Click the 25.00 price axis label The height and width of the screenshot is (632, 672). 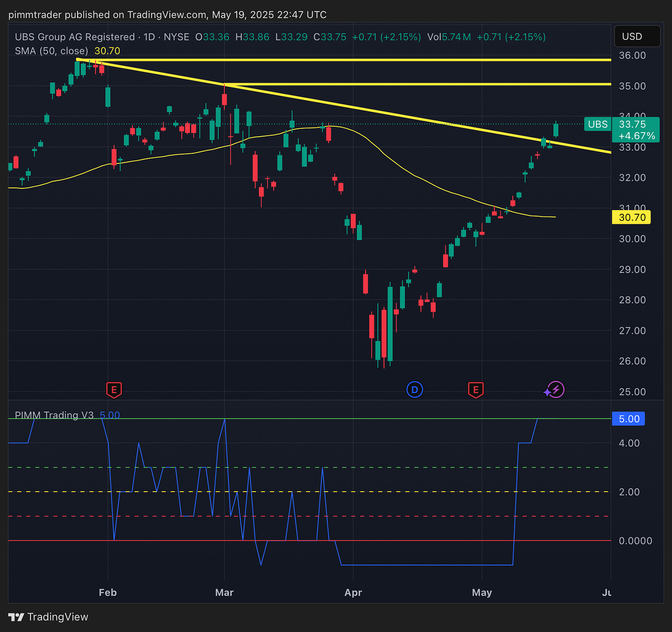point(632,392)
